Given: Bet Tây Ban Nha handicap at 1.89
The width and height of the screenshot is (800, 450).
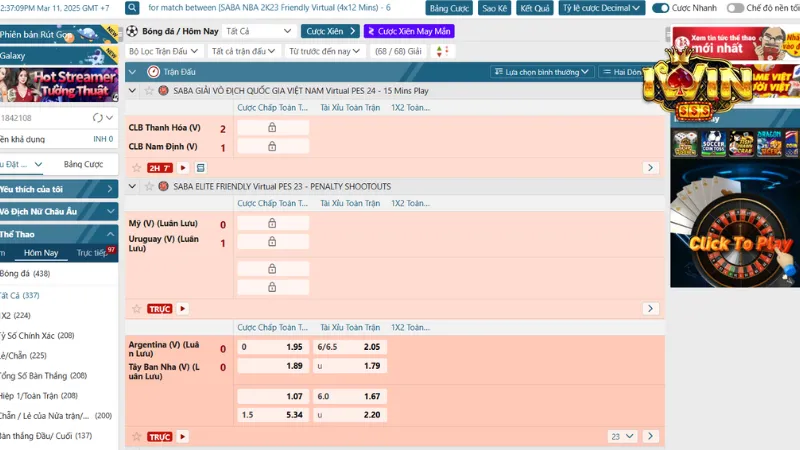Looking at the screenshot, I should [273, 366].
